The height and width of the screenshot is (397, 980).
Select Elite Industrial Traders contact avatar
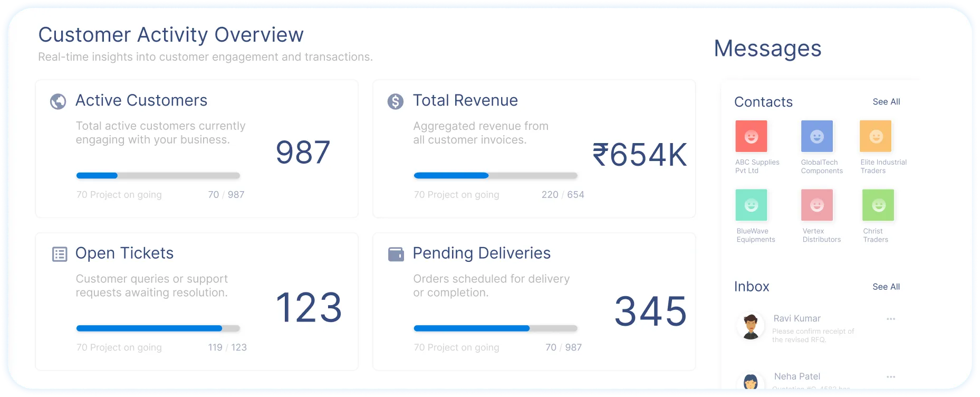[x=876, y=136]
